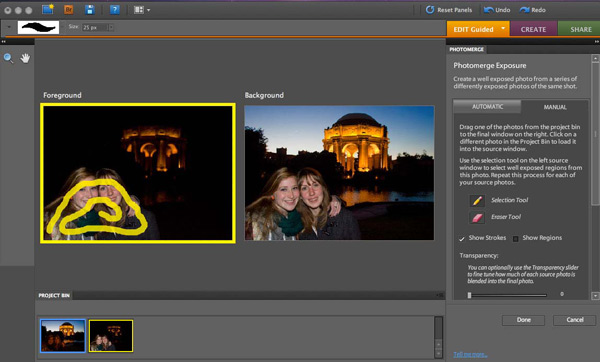
Task: Disable the Show Strokes checkbox
Action: pyautogui.click(x=462, y=238)
